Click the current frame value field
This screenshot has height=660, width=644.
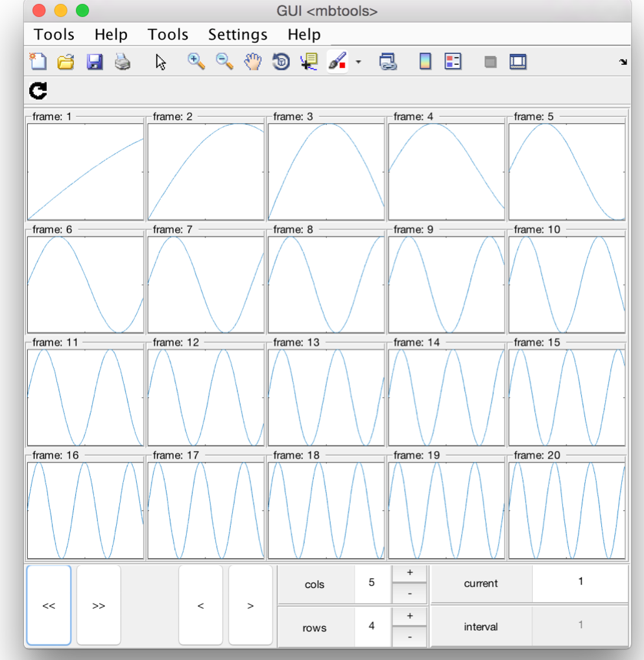(580, 583)
